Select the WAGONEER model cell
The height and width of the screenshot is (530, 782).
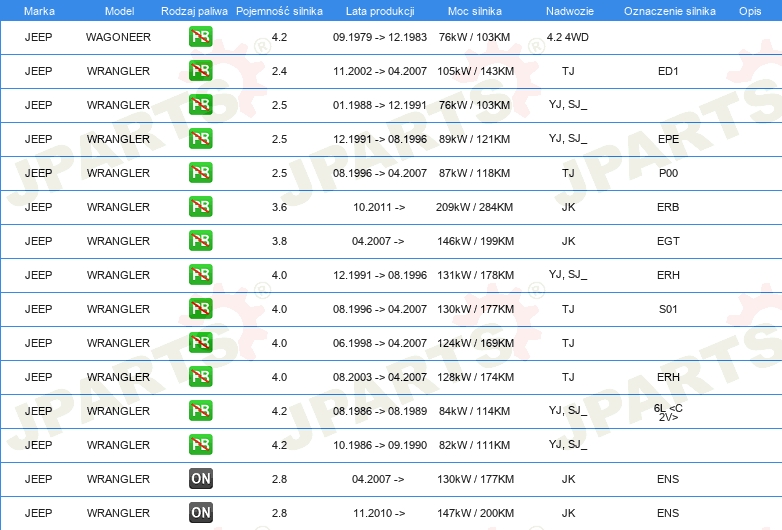tap(118, 37)
